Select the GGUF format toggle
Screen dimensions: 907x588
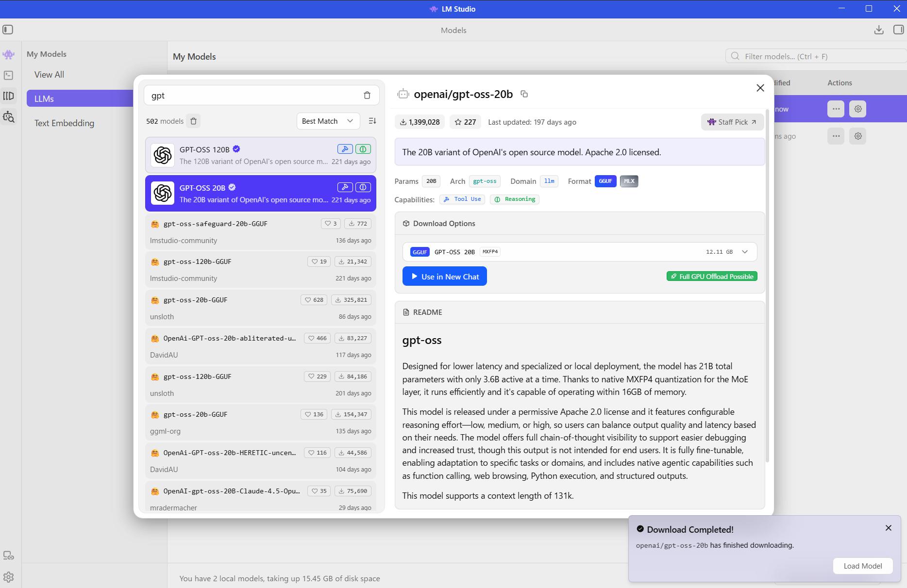(605, 181)
